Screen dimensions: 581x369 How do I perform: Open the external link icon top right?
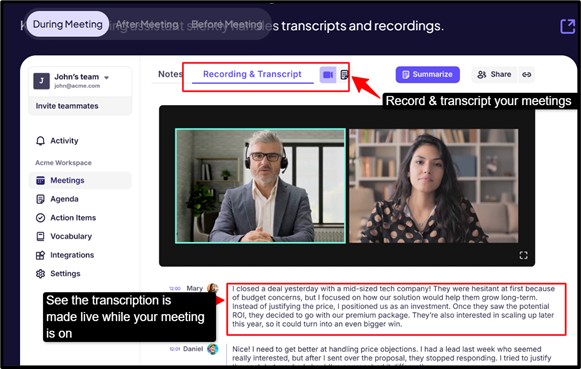click(567, 26)
